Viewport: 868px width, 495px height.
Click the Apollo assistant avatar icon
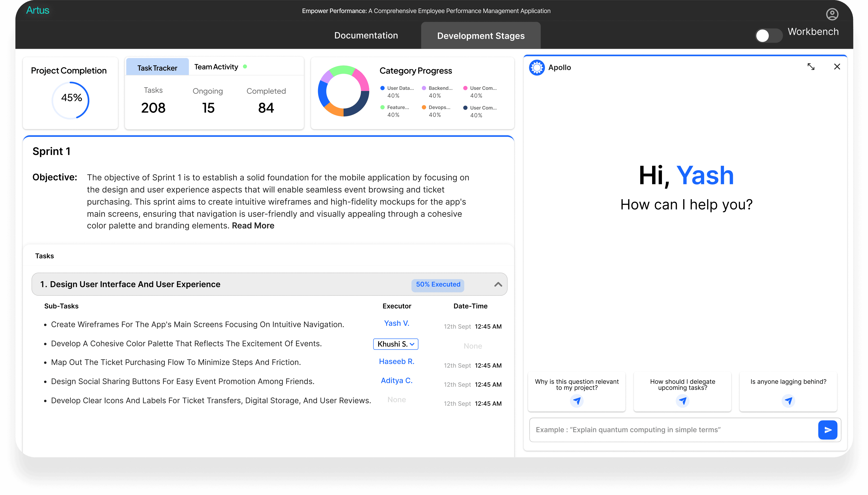[x=537, y=67]
